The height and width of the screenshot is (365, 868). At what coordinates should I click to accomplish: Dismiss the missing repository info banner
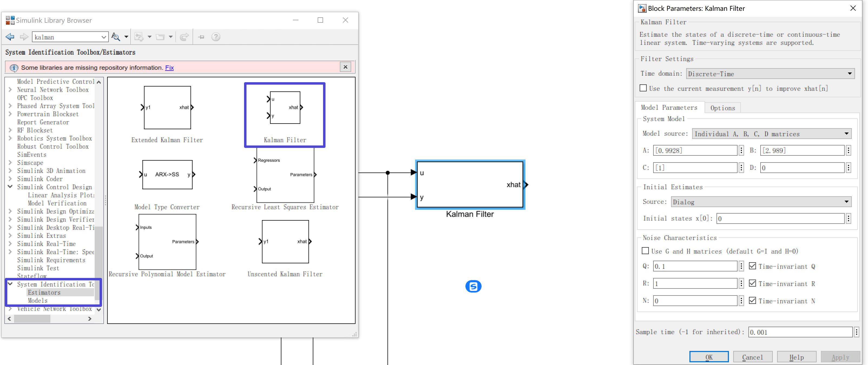[x=345, y=67]
